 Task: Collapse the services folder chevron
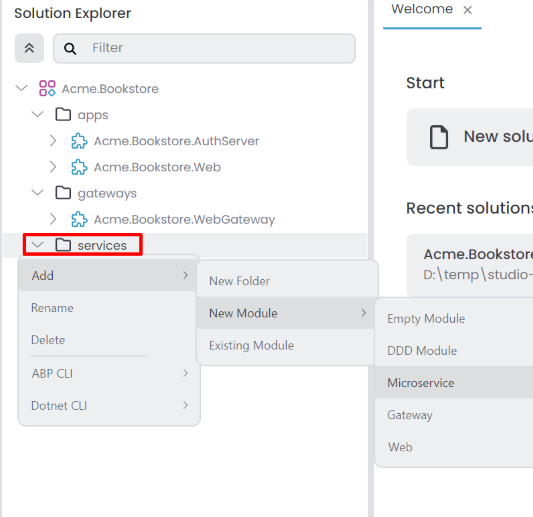[x=37, y=245]
